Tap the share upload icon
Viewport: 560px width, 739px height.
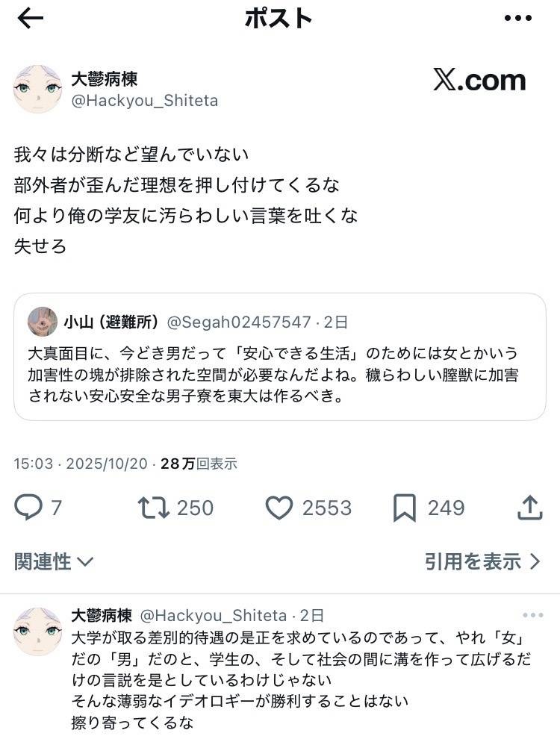pyautogui.click(x=529, y=508)
